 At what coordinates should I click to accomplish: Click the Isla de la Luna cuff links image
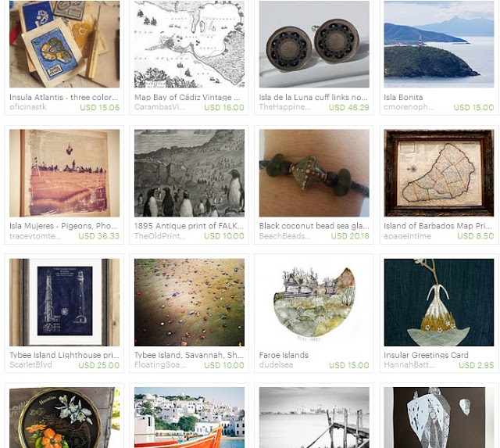click(314, 44)
